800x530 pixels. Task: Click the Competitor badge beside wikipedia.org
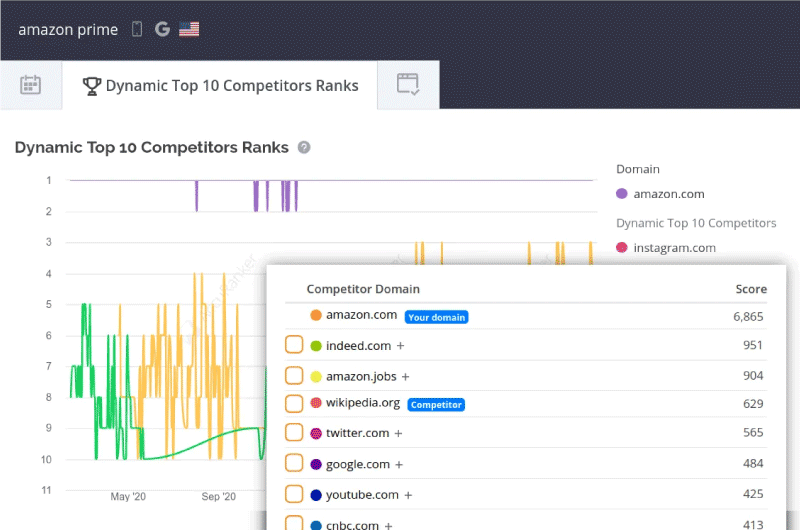[x=436, y=405]
